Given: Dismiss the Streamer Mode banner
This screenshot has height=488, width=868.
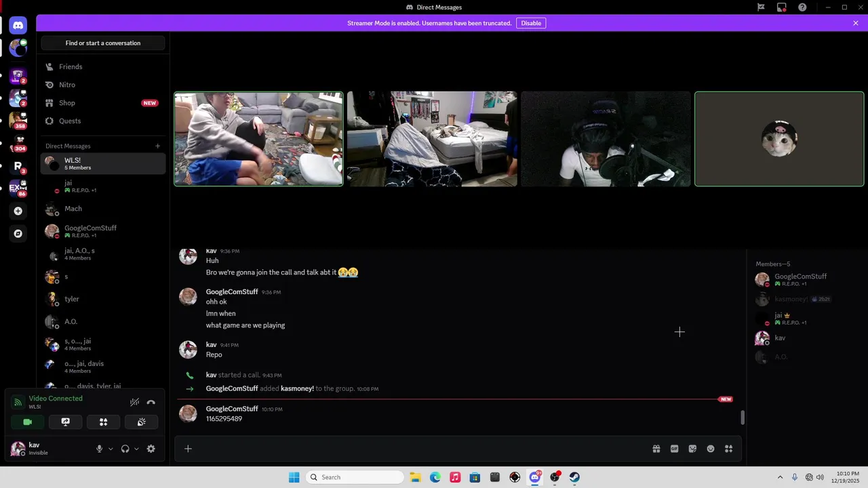Looking at the screenshot, I should click(856, 23).
